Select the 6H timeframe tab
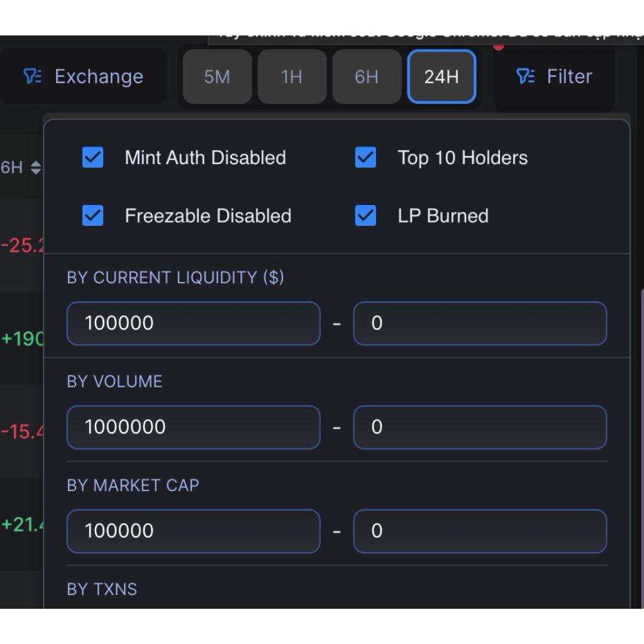Viewport: 644px width, 644px height. 367,77
